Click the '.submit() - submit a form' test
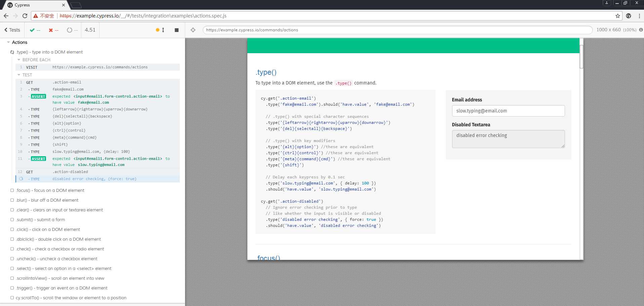 pyautogui.click(x=40, y=219)
